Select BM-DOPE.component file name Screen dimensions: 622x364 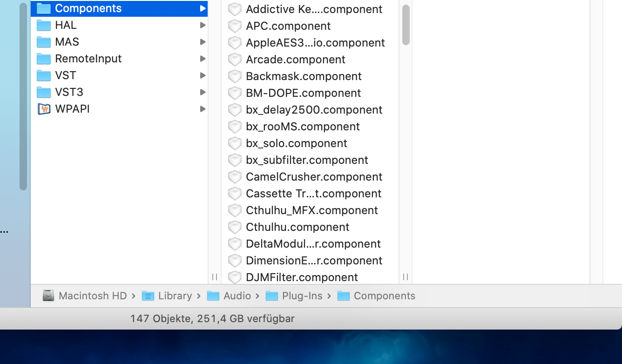pos(304,93)
